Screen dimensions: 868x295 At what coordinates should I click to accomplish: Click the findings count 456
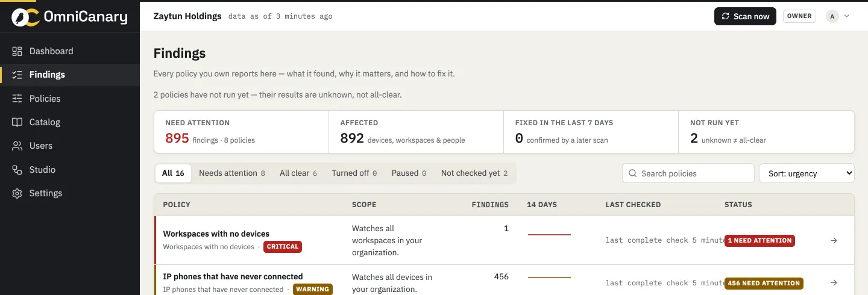pyautogui.click(x=501, y=277)
